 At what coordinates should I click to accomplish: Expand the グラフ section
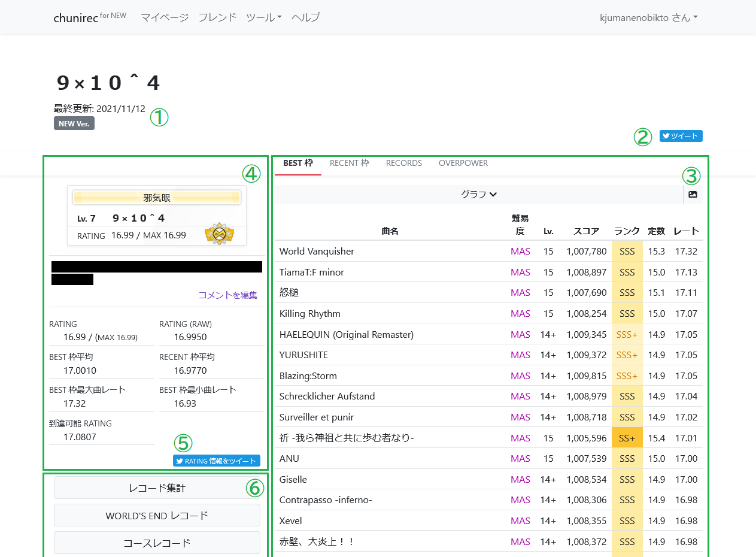tap(479, 194)
